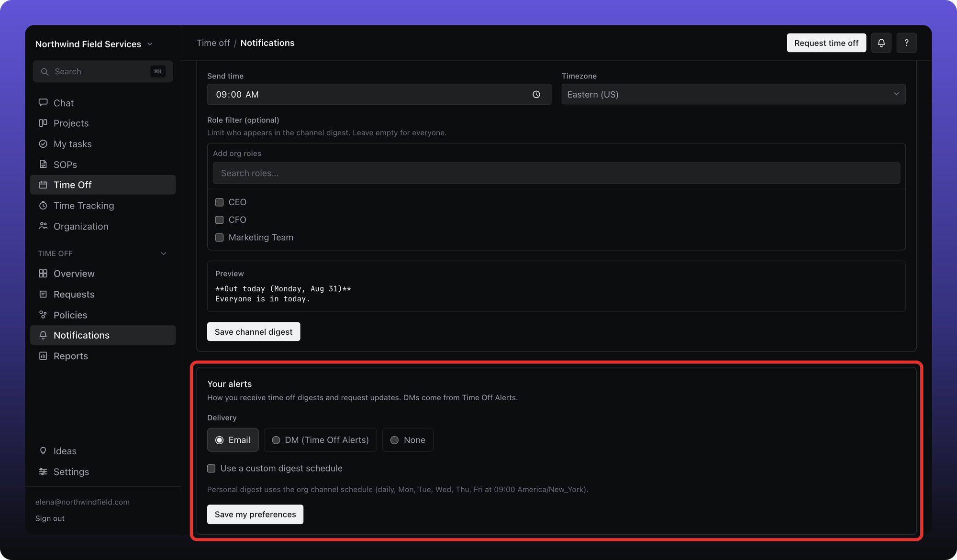Collapse the TIME OFF sidebar section

[164, 253]
